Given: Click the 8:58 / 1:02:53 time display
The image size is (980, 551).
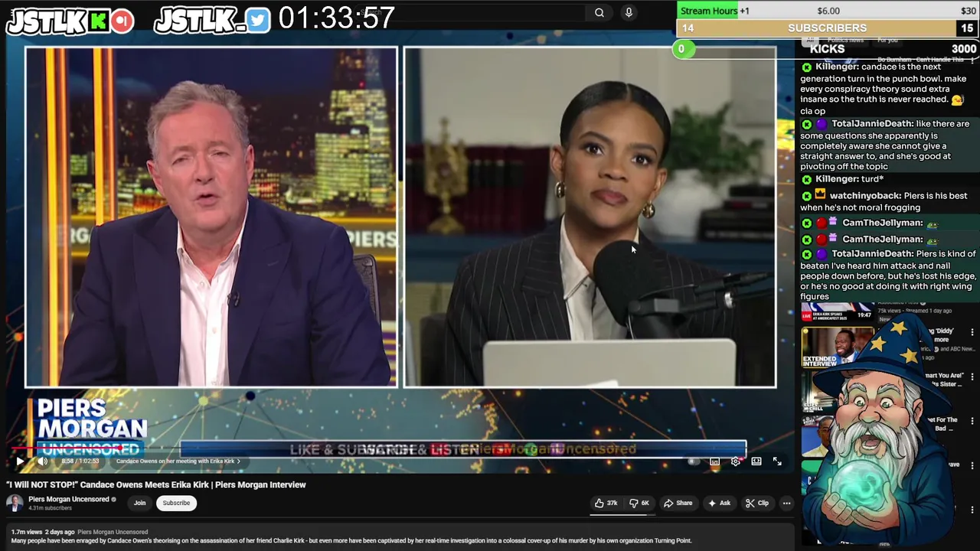Looking at the screenshot, I should point(82,461).
